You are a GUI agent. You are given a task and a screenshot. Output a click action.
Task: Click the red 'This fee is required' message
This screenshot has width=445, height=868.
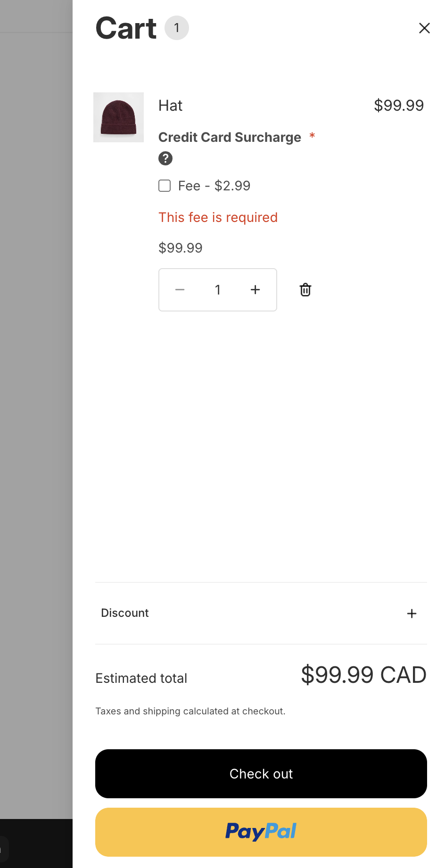pos(218,217)
